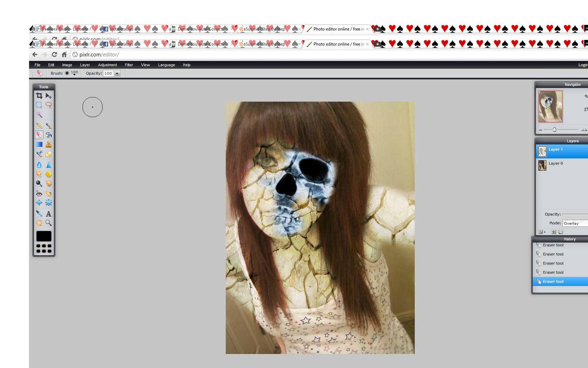Select the Gradient tool
Image resolution: width=588 pixels, height=368 pixels.
click(x=39, y=144)
